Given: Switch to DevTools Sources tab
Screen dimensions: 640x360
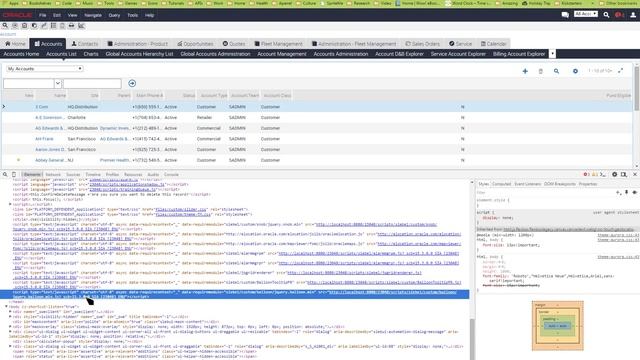Looking at the screenshot, I should pyautogui.click(x=73, y=174).
